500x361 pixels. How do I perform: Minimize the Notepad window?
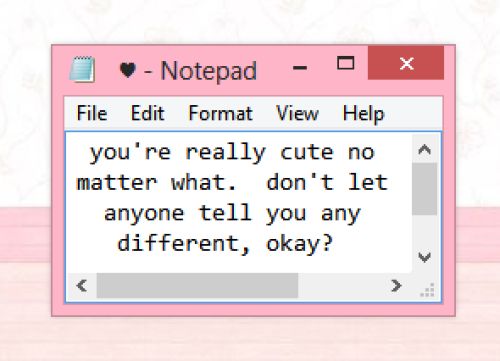[x=300, y=68]
